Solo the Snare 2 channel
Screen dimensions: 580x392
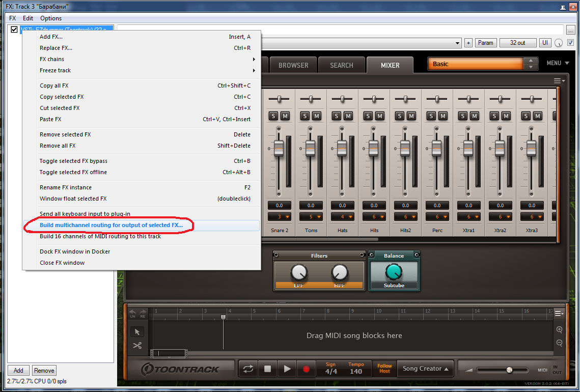tap(273, 116)
